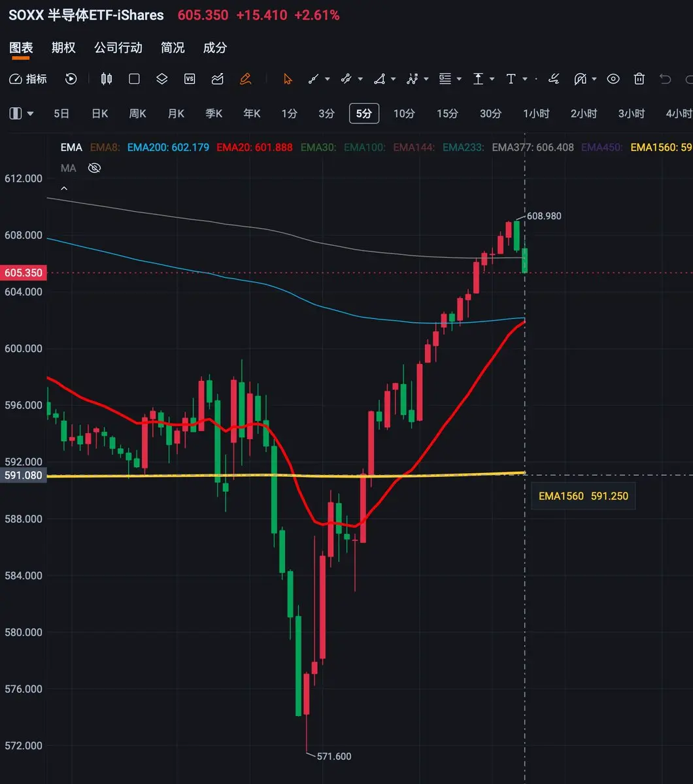Viewport: 693px width, 784px height.
Task: Select the 年K timeframe
Action: click(x=252, y=114)
